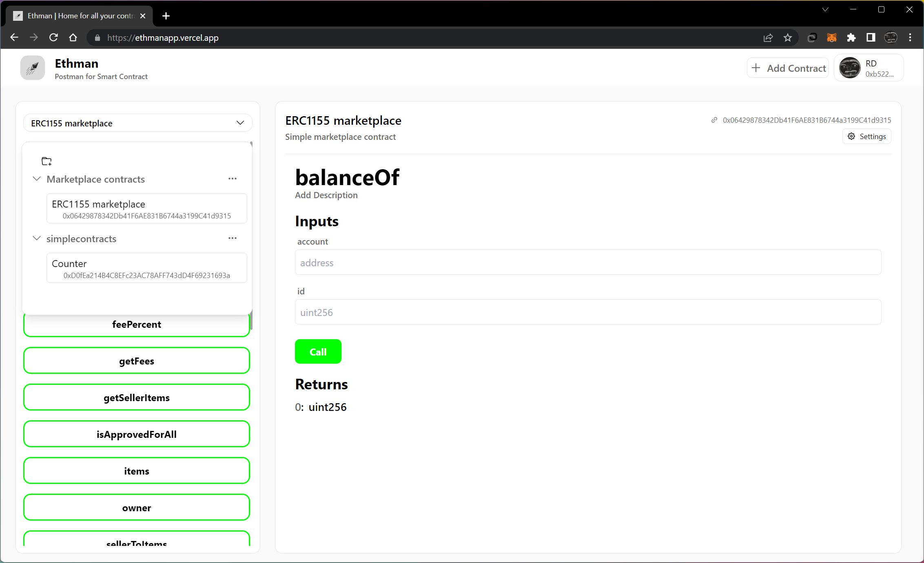Click the owner function button
Image resolution: width=924 pixels, height=563 pixels.
pyautogui.click(x=137, y=508)
